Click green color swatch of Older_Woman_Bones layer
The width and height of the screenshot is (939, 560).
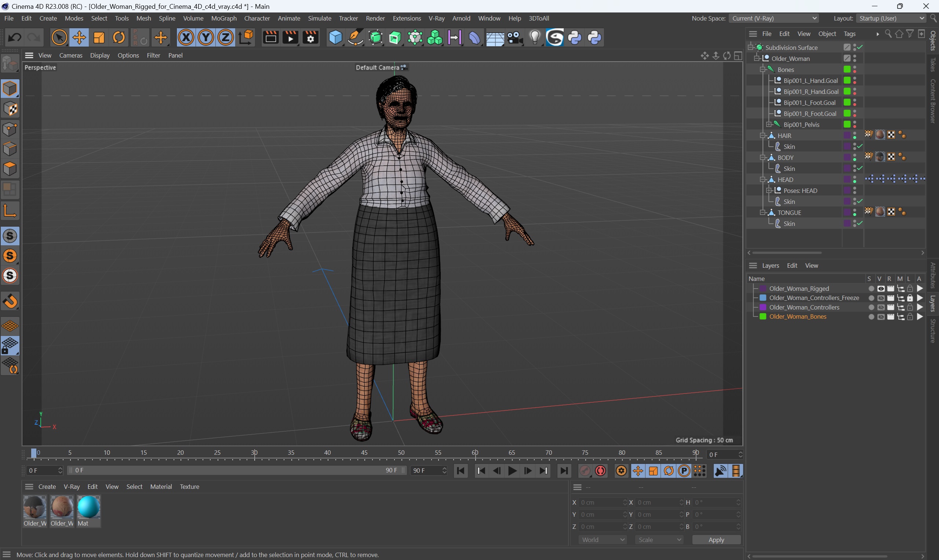[763, 316]
